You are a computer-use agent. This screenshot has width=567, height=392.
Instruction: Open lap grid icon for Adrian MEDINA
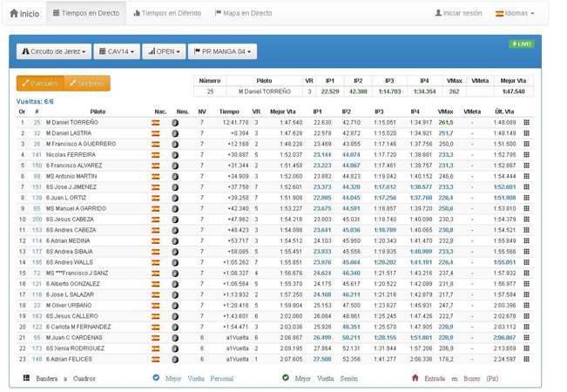point(526,240)
